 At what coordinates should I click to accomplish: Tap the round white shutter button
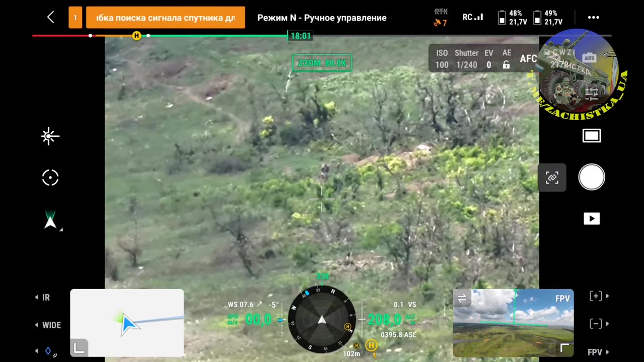[592, 177]
